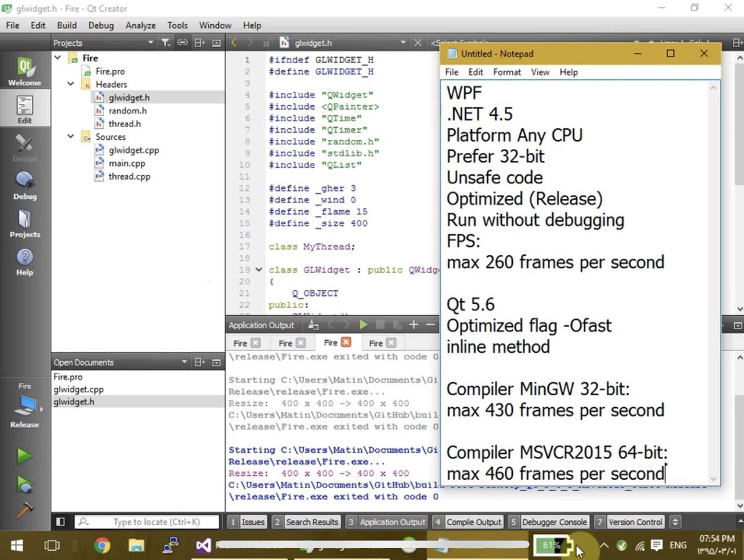This screenshot has width=744, height=560.
Task: Click the battery percentage indicator in the taskbar
Action: pos(551,546)
